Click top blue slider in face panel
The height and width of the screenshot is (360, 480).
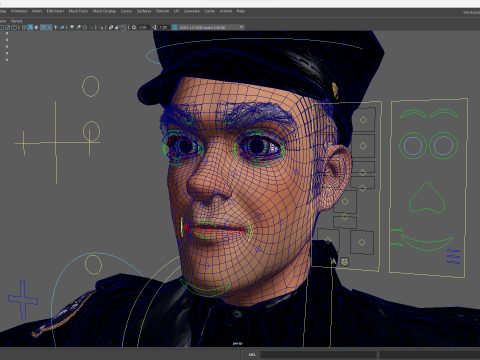point(454,251)
